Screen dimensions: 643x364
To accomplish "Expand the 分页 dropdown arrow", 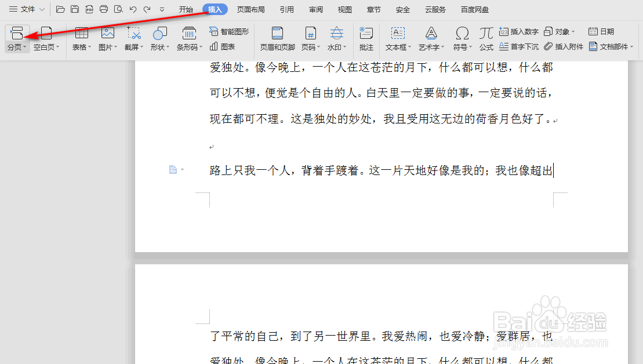I will pos(25,47).
